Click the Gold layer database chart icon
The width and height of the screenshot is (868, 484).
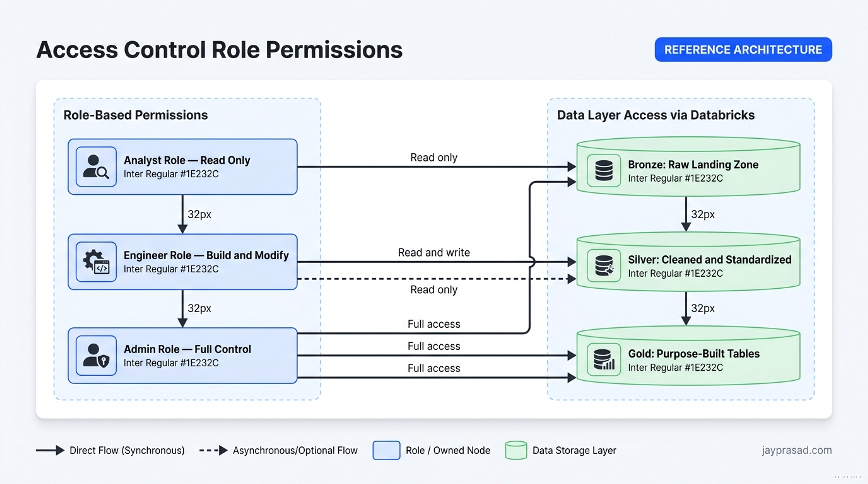[604, 360]
